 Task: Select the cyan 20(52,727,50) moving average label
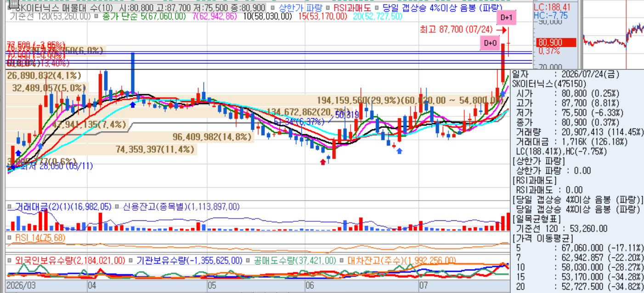(378, 16)
